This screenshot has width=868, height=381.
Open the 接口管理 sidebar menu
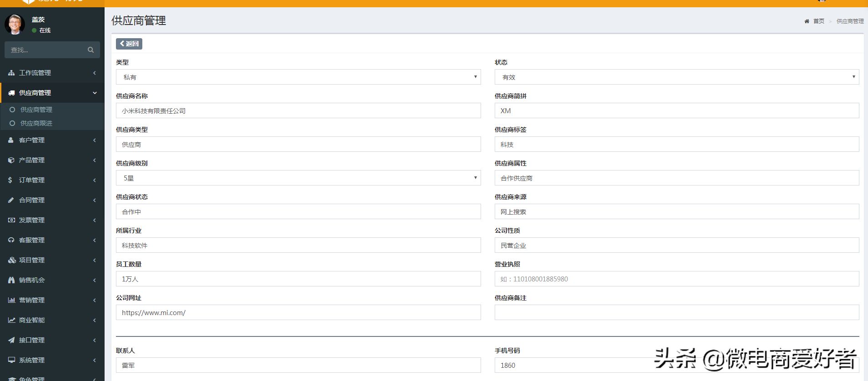click(x=52, y=340)
